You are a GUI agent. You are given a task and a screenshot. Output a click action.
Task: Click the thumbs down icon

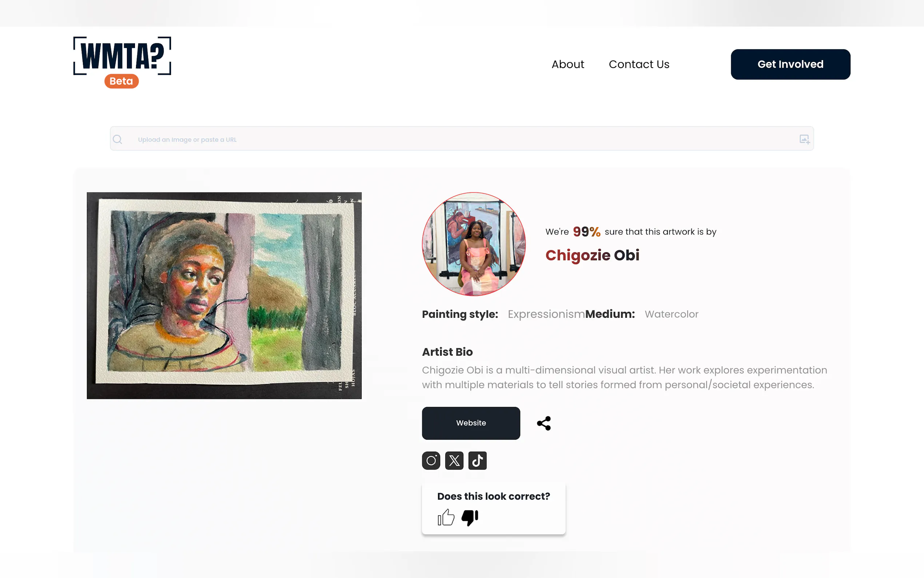(x=470, y=518)
